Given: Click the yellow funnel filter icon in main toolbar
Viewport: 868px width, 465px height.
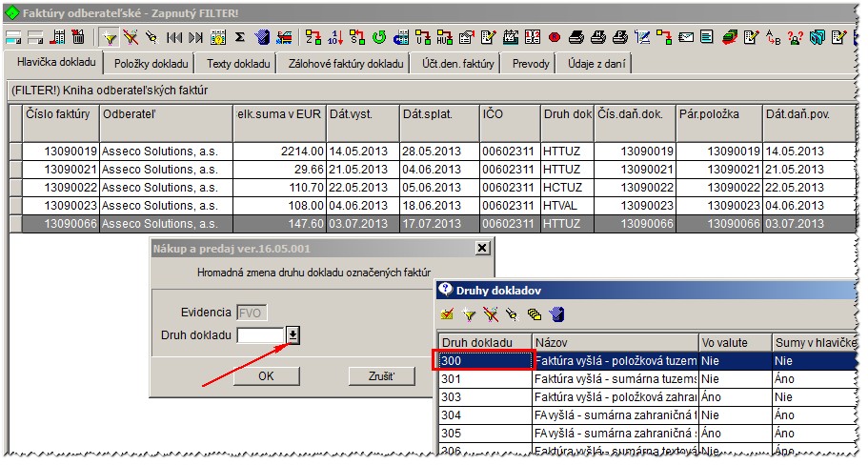Looking at the screenshot, I should [x=111, y=38].
